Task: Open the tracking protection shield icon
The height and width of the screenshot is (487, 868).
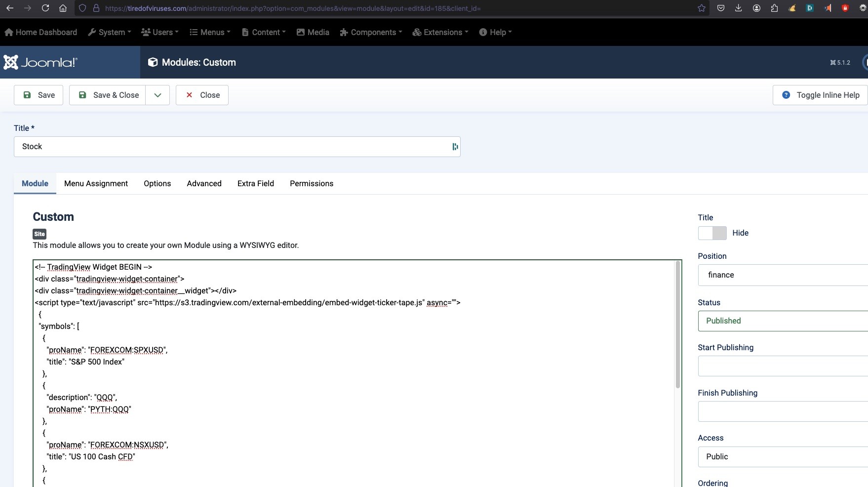Action: point(82,8)
